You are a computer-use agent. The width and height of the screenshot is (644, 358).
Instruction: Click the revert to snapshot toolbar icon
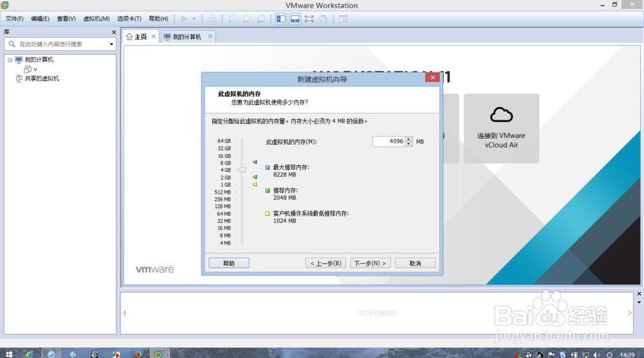click(247, 19)
